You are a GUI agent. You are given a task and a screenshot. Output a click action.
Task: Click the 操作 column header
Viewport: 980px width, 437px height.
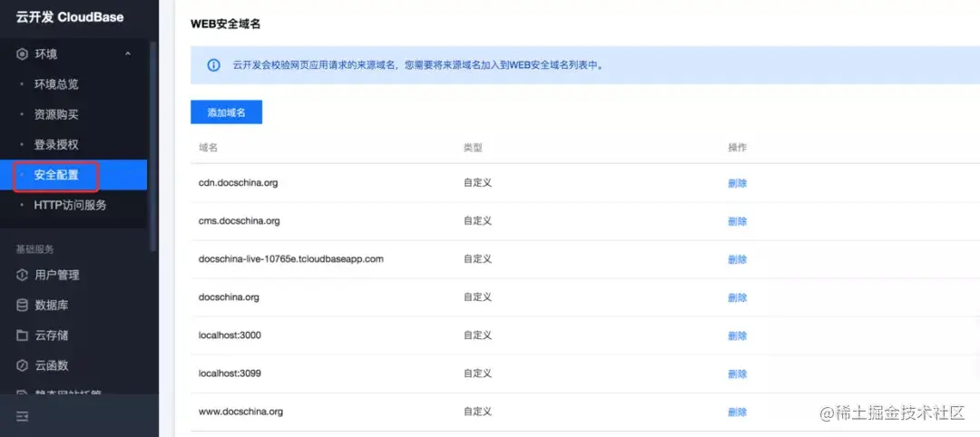[x=738, y=148]
